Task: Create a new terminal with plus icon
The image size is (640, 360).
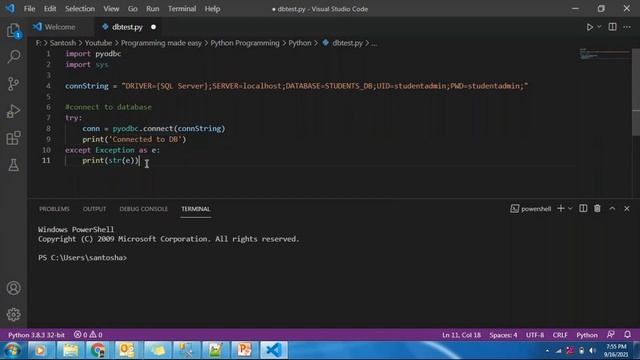Action: point(560,209)
